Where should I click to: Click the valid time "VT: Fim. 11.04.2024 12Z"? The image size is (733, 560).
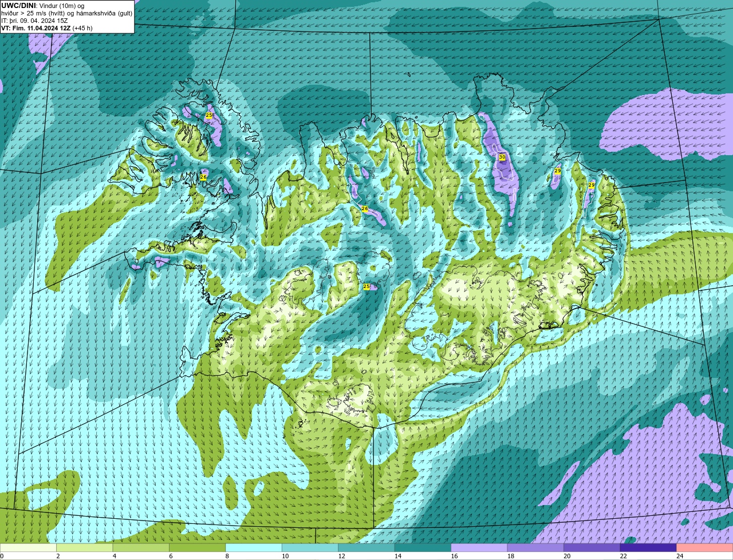[36, 28]
